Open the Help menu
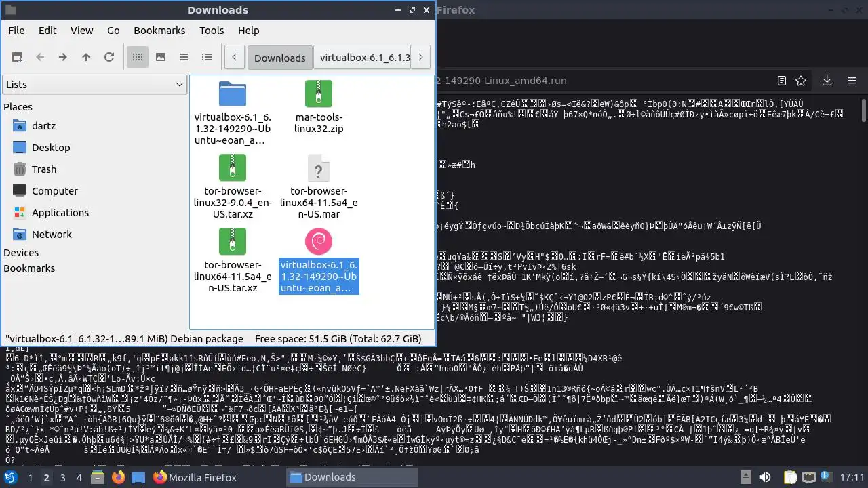This screenshot has height=488, width=868. [x=248, y=30]
